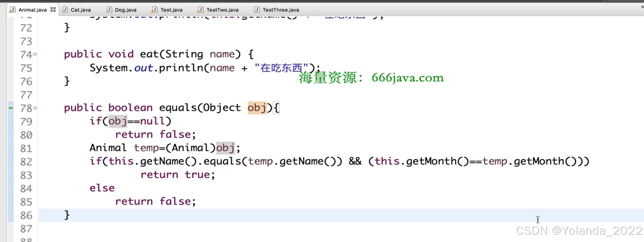Click line number 80 in the gutter

tap(26, 135)
